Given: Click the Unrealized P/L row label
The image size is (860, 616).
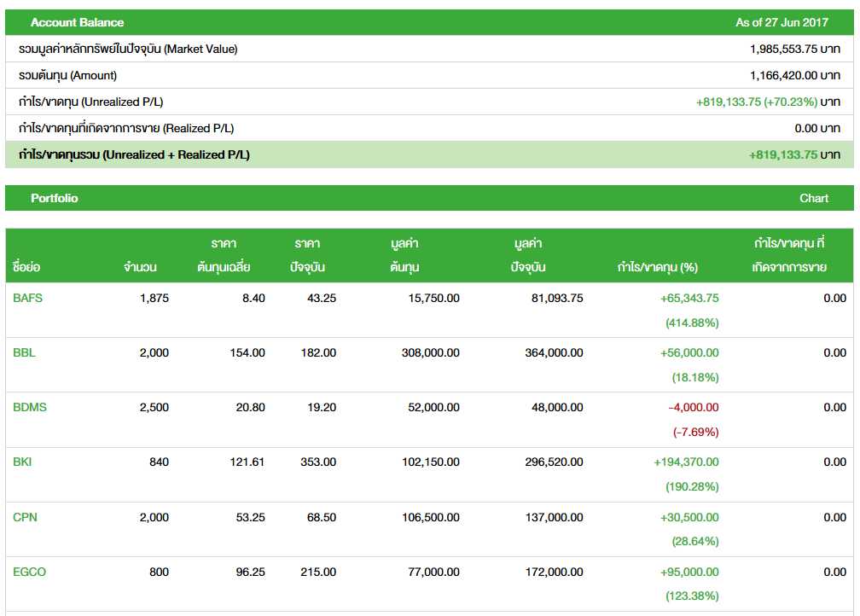Looking at the screenshot, I should (x=90, y=102).
